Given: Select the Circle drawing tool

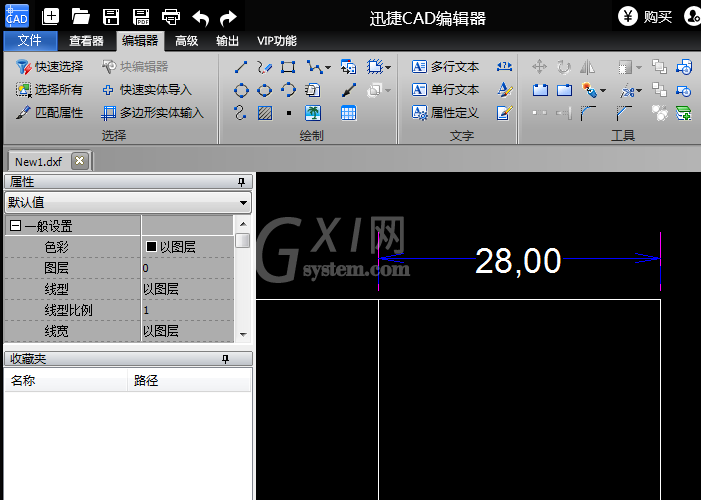Looking at the screenshot, I should coord(241,90).
